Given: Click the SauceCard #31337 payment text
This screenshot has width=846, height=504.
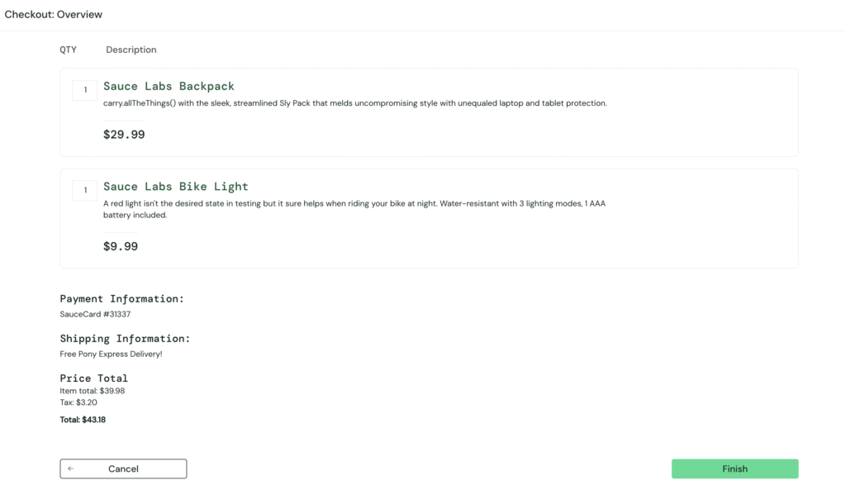Looking at the screenshot, I should (95, 315).
